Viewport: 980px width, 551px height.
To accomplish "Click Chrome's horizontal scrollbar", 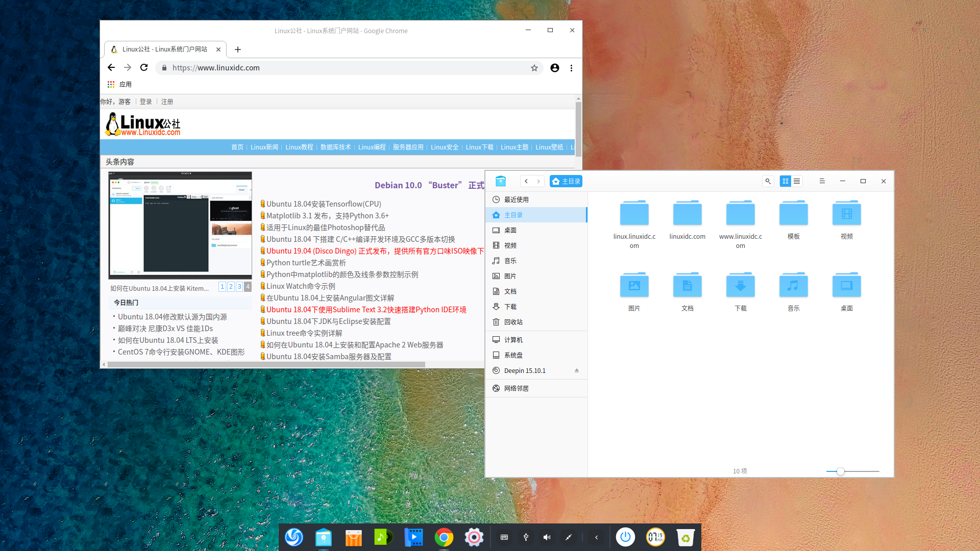I will (x=266, y=364).
